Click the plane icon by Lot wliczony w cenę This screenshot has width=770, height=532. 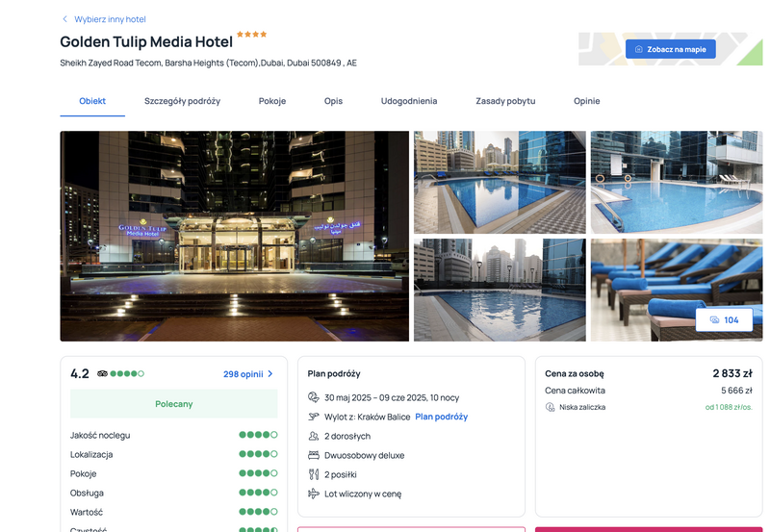coord(314,494)
